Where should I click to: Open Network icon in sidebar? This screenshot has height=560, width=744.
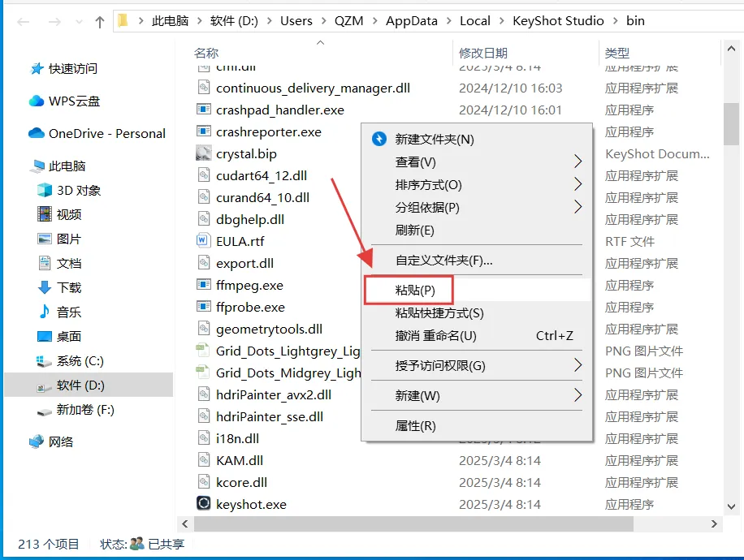[37, 442]
